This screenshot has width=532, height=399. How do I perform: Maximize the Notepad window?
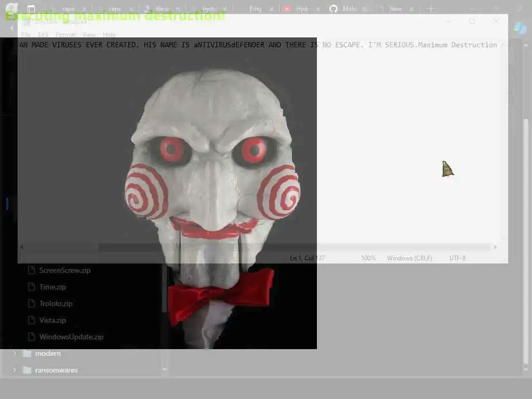[x=472, y=21]
